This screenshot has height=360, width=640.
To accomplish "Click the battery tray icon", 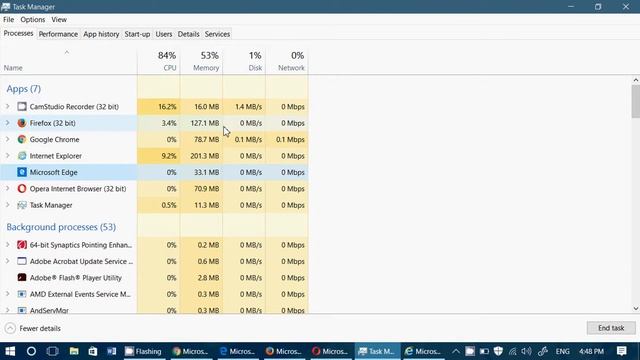I will (484, 351).
